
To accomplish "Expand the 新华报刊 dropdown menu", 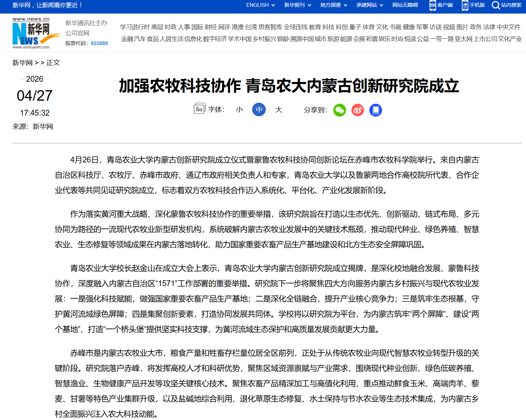I will pos(298,5).
